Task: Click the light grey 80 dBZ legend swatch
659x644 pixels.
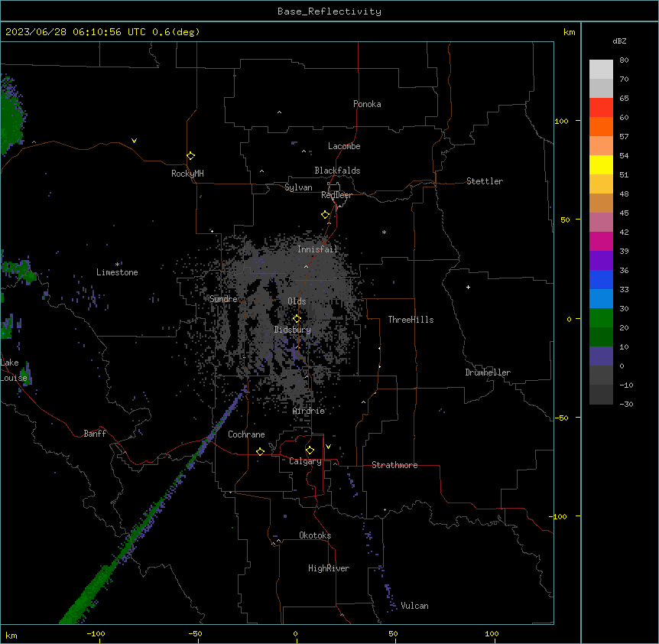Action: pos(601,70)
